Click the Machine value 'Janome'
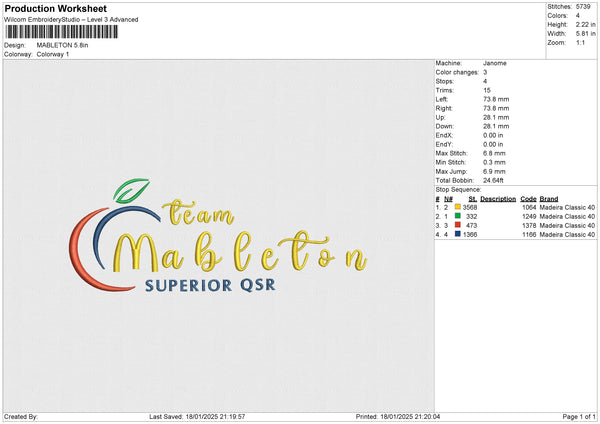Screen dimensions: 600x424 [495, 63]
